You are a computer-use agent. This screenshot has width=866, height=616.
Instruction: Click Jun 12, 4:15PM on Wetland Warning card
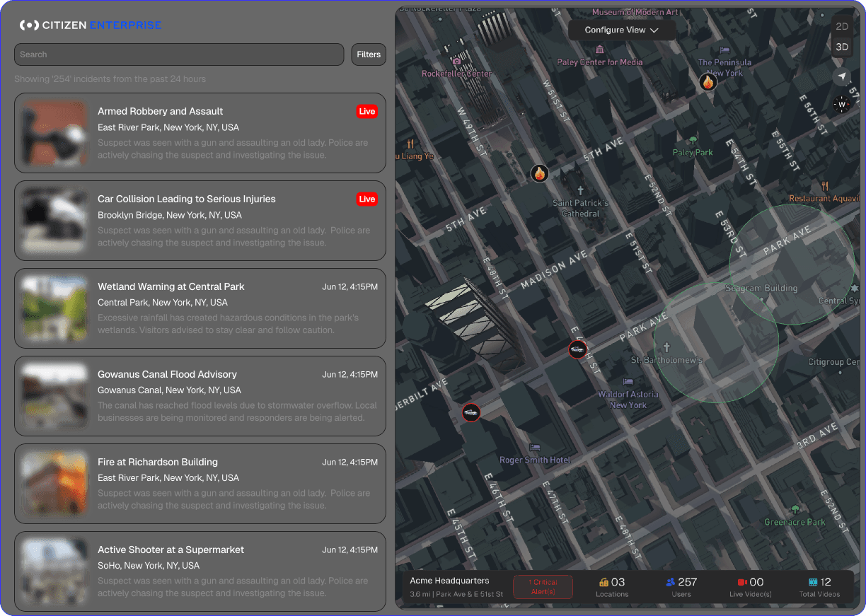tap(350, 286)
